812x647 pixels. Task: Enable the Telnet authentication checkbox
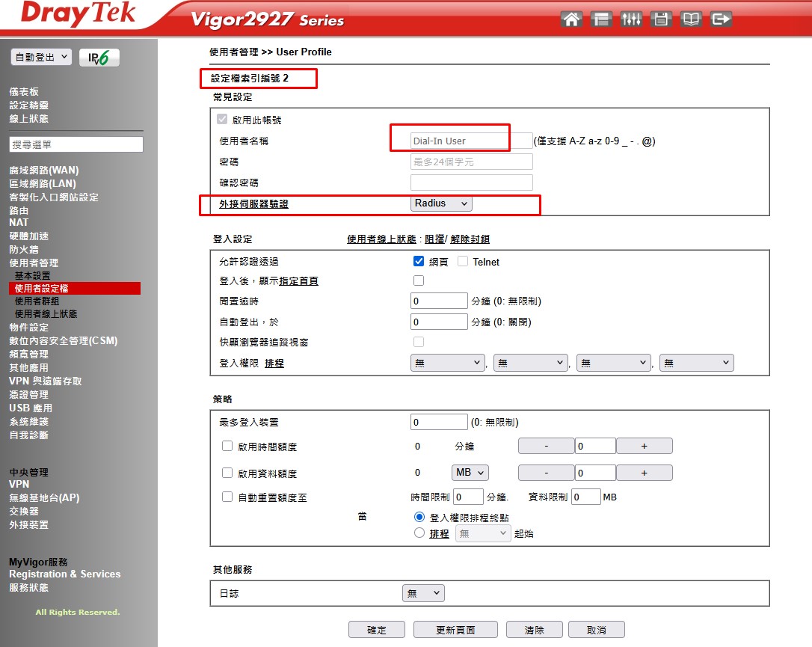[x=463, y=262]
